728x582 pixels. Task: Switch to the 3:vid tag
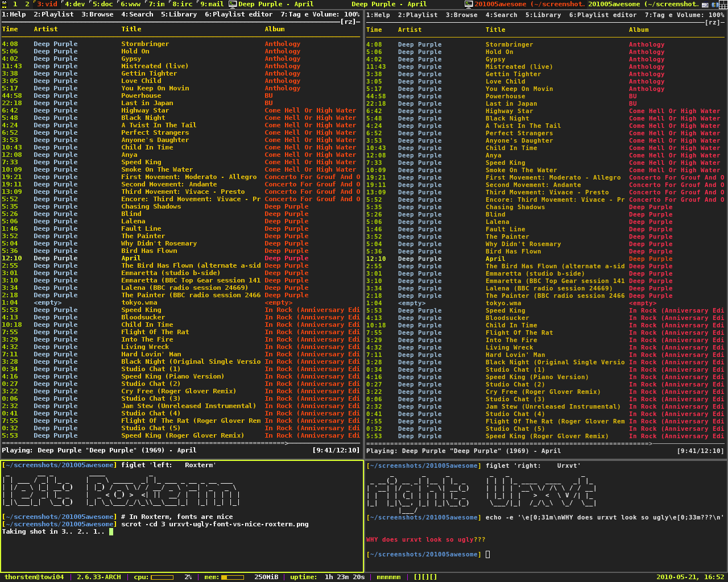click(x=47, y=4)
